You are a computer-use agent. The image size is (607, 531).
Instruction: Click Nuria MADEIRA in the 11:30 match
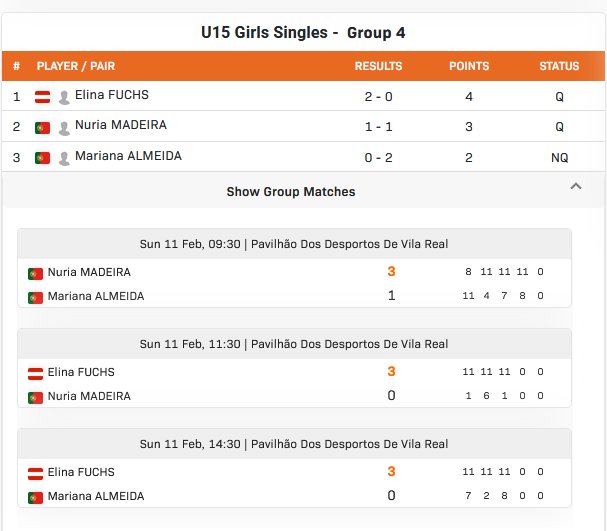pos(89,396)
